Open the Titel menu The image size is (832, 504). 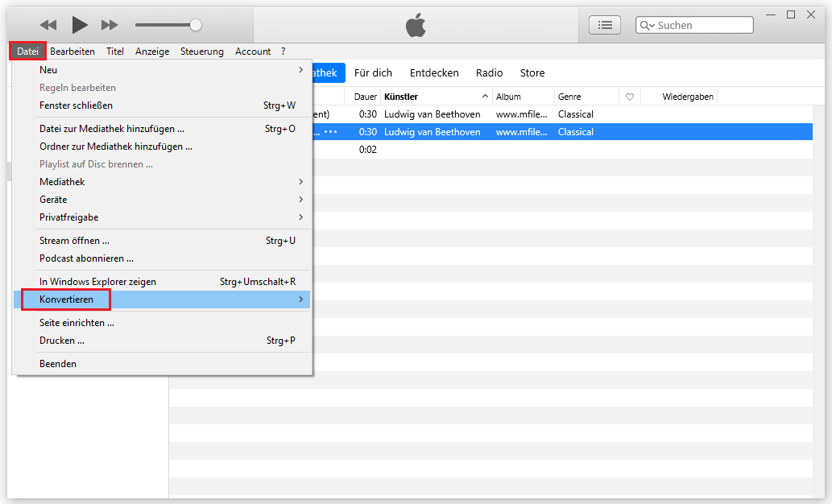pyautogui.click(x=114, y=52)
